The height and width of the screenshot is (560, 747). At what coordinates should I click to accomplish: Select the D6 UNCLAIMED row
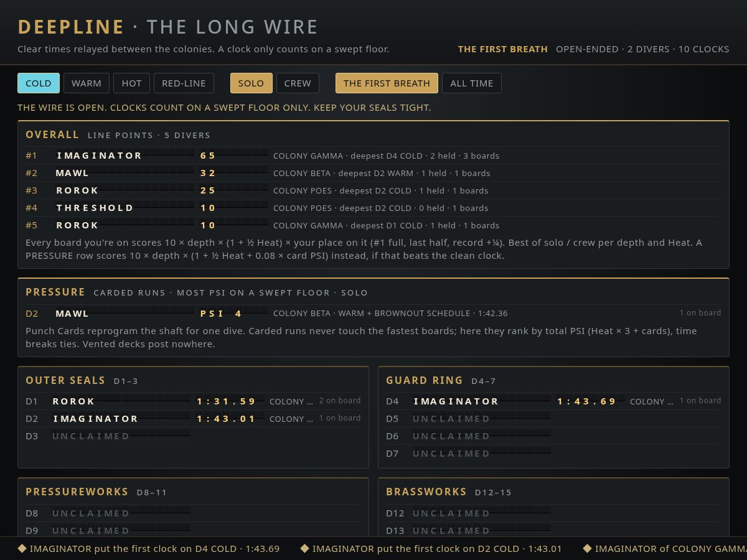553,436
